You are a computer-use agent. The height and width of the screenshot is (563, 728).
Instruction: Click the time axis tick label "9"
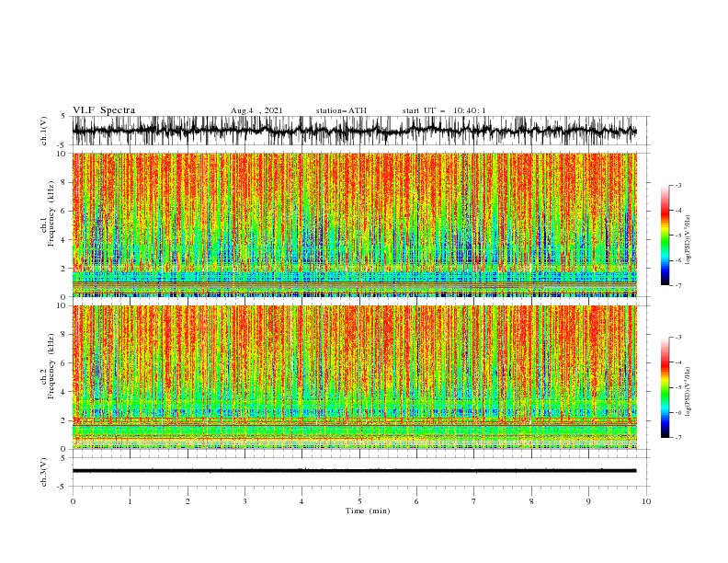pos(588,501)
